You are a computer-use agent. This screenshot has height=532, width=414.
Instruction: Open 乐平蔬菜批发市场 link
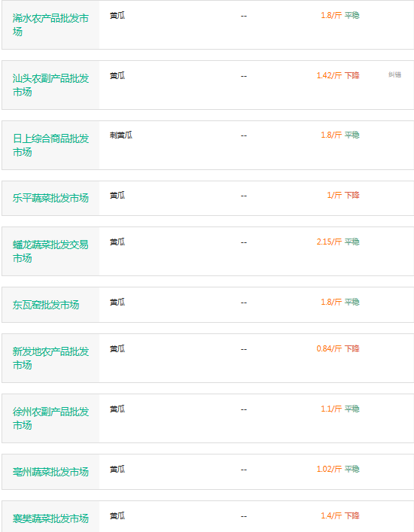click(50, 198)
